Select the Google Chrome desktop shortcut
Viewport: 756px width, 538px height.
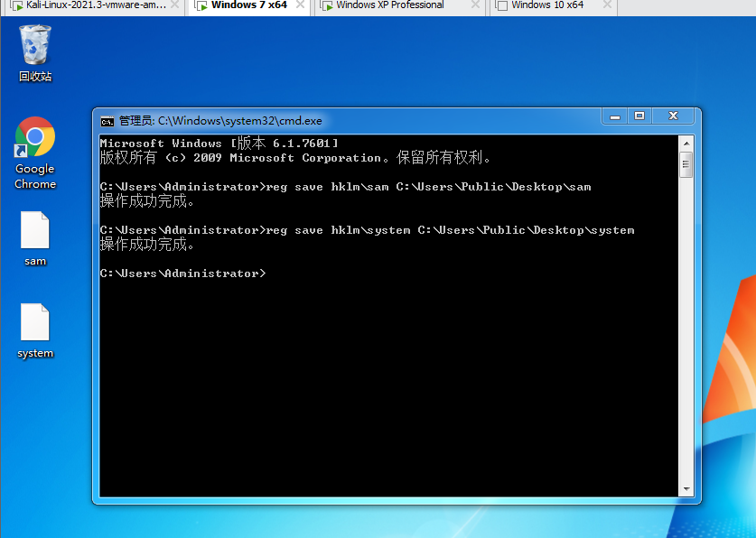[x=34, y=153]
